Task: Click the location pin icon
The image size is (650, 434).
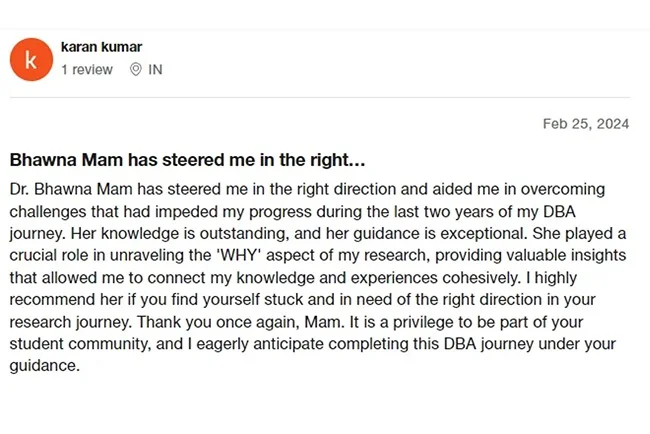Action: (x=136, y=70)
